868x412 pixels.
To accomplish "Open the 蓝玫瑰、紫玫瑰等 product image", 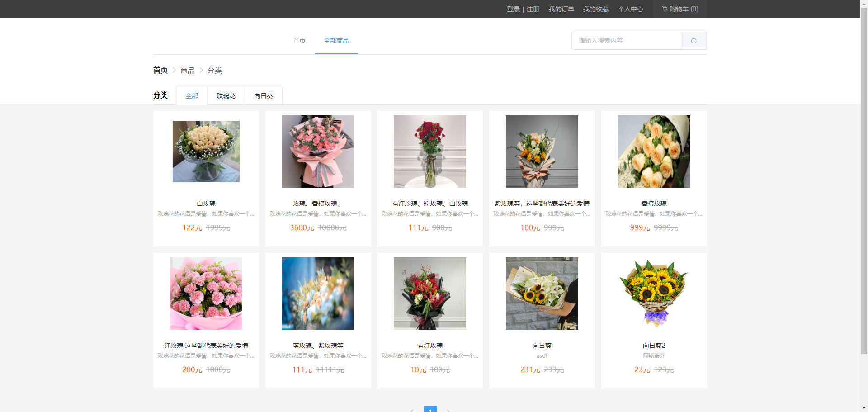I will pyautogui.click(x=318, y=294).
